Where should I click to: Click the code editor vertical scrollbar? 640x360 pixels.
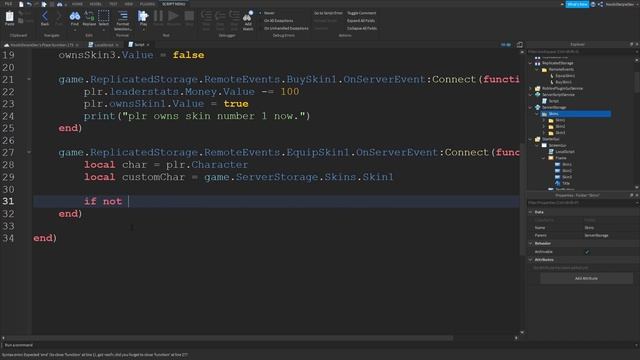click(522, 199)
